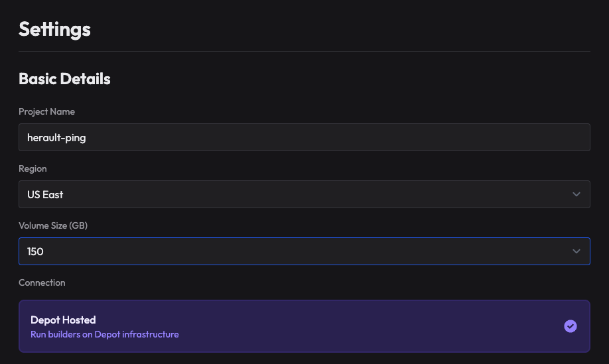Focus the Project Name input field

pyautogui.click(x=304, y=137)
